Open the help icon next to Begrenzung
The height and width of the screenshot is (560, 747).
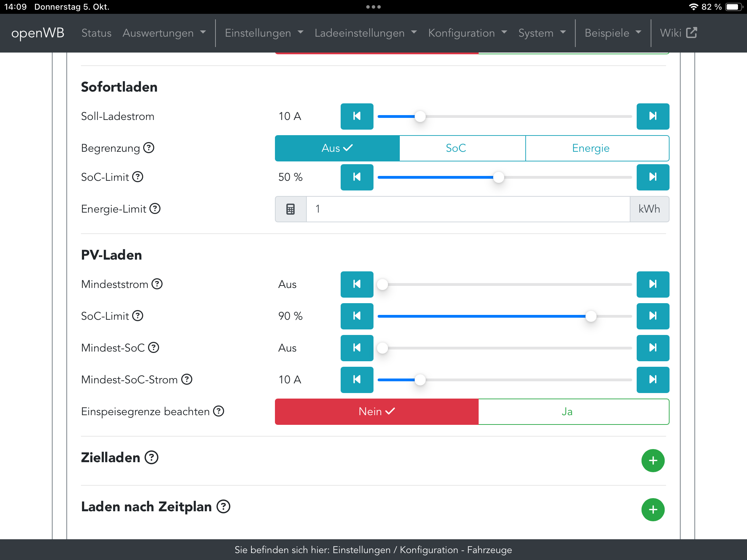point(149,148)
